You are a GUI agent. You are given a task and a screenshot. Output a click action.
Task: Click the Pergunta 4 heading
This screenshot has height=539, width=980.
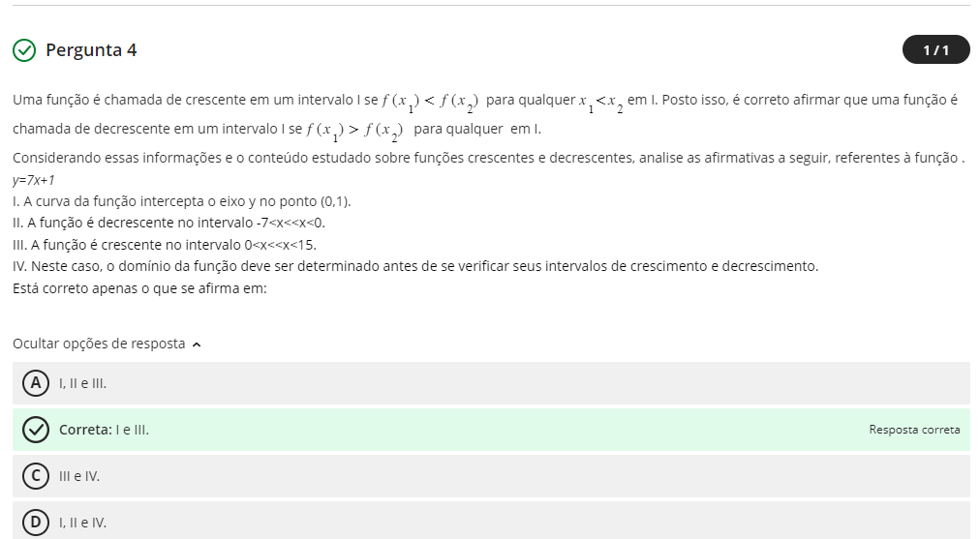coord(91,50)
